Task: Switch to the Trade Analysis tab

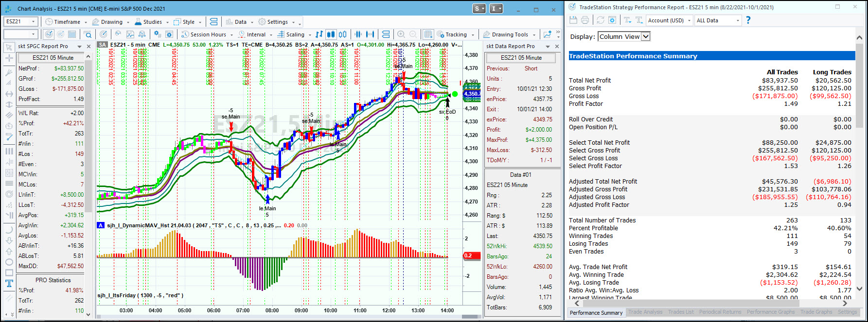Action: pos(645,312)
